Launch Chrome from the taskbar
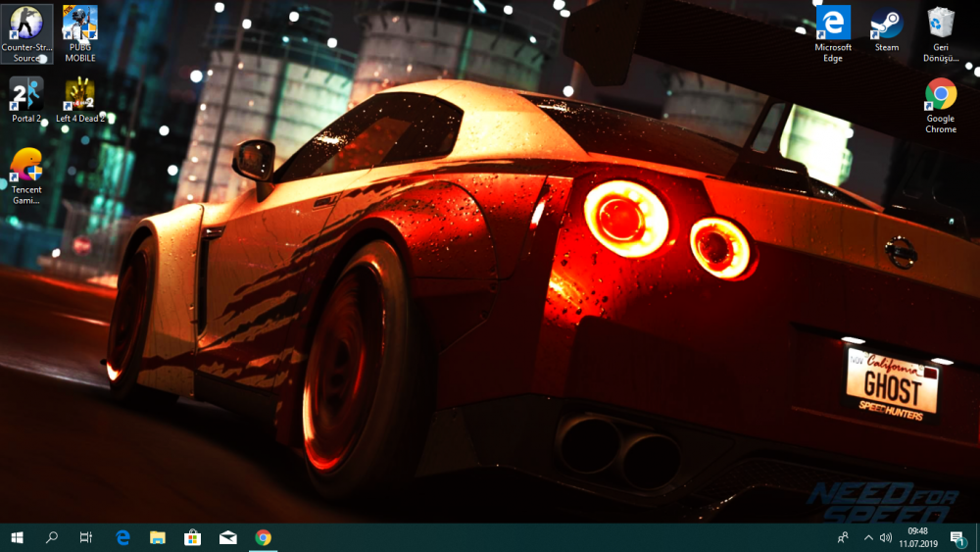The width and height of the screenshot is (980, 552). tap(263, 537)
